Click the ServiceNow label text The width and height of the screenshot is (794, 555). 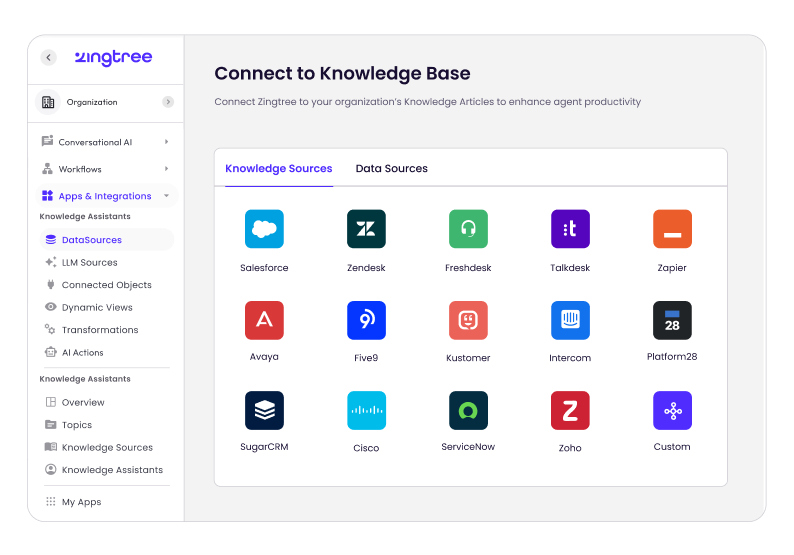click(x=468, y=447)
